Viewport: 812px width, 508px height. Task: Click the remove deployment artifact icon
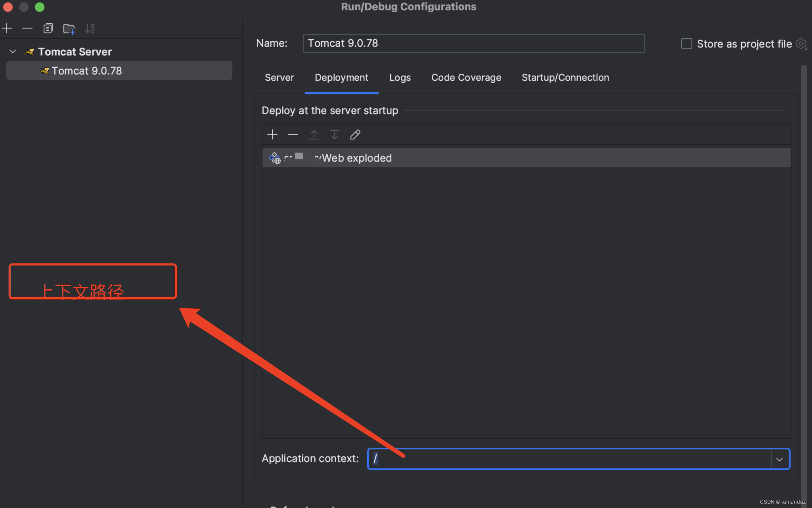point(293,134)
